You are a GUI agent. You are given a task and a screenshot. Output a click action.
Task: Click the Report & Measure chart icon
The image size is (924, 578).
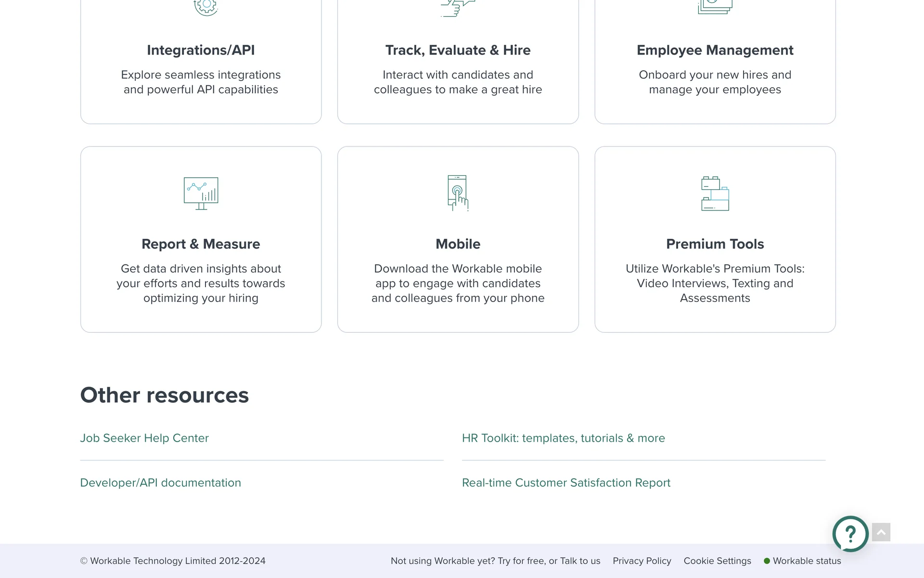(x=201, y=193)
